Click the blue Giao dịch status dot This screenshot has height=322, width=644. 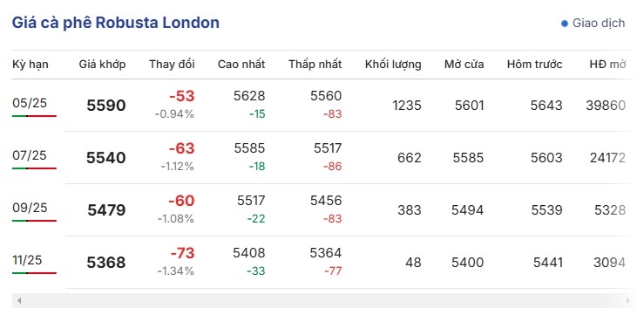point(565,24)
